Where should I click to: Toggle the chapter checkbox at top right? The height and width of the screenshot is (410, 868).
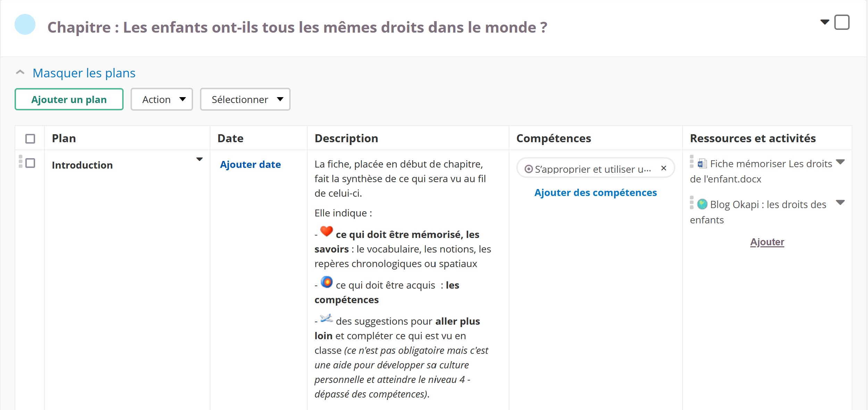pos(842,22)
